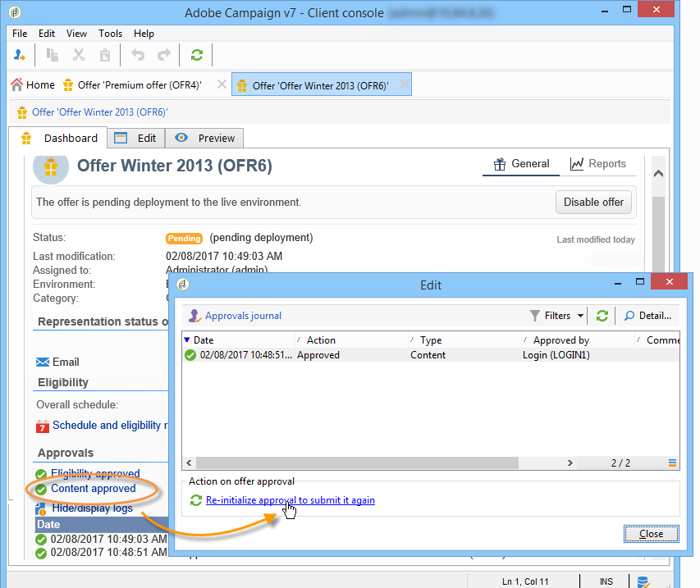The height and width of the screenshot is (588, 700).
Task: Click 'Login (LOGIN1)' cell in journal
Action: pyautogui.click(x=556, y=355)
